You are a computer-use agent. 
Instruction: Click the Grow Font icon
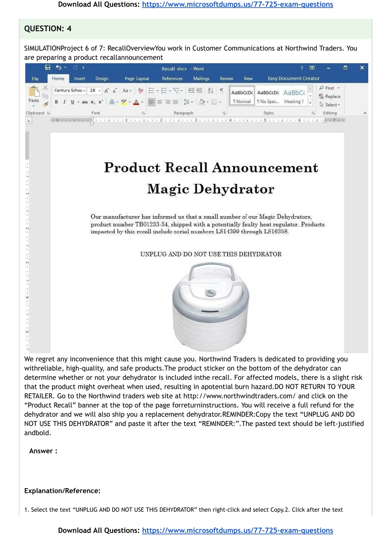[107, 90]
